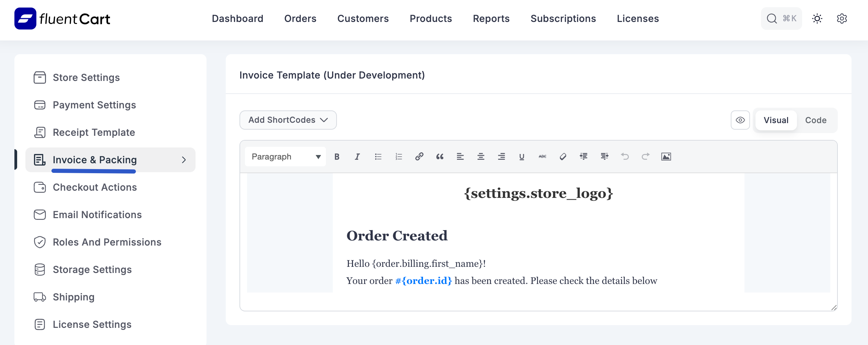Viewport: 868px width, 345px height.
Task: Expand the Invoice & Packing chevron
Action: (x=184, y=160)
